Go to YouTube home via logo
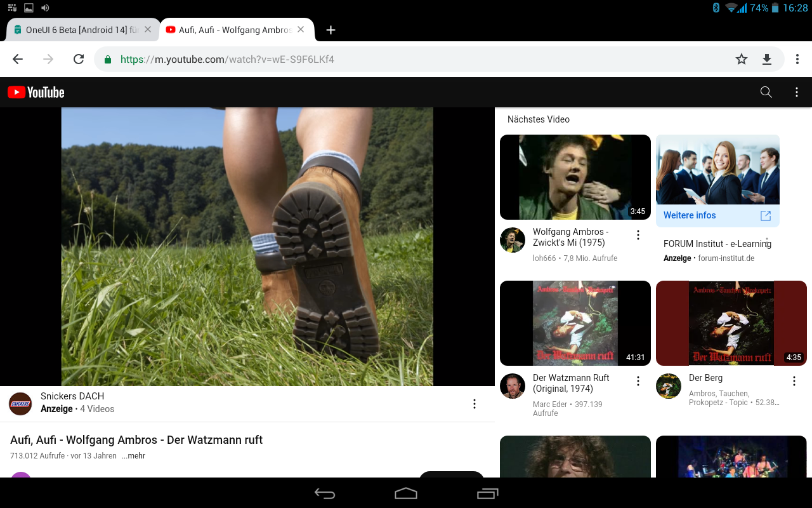The height and width of the screenshot is (508, 812). click(x=36, y=92)
